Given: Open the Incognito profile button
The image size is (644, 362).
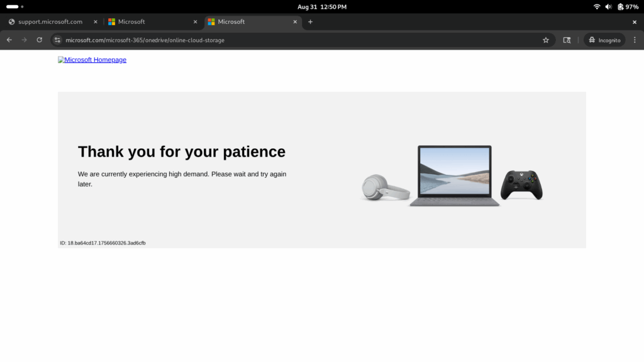Looking at the screenshot, I should click(604, 40).
